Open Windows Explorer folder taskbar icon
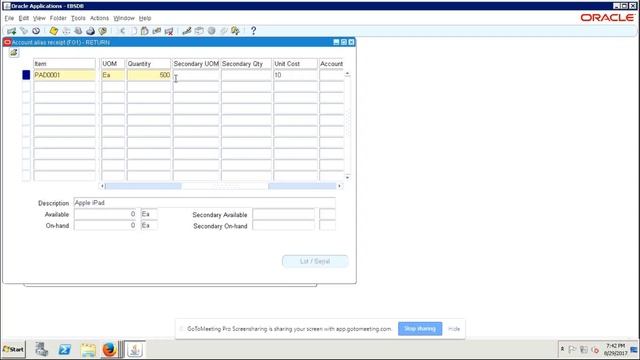This screenshot has width=640, height=360. pyautogui.click(x=88, y=349)
